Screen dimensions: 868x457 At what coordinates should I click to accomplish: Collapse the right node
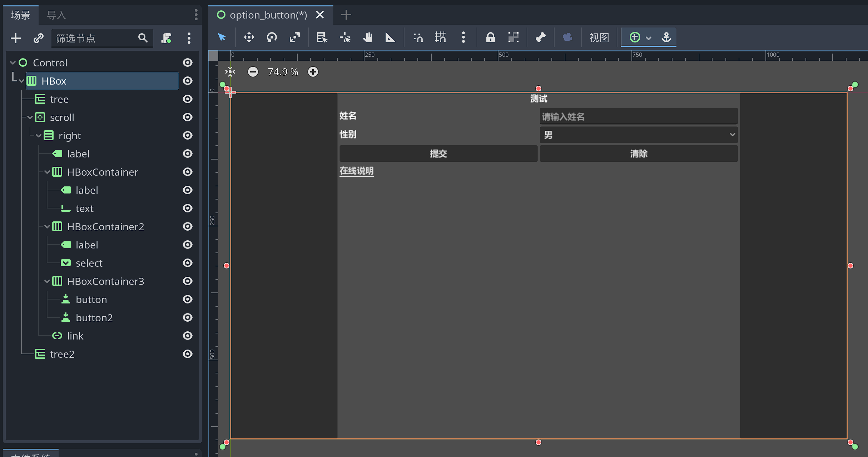pos(39,136)
